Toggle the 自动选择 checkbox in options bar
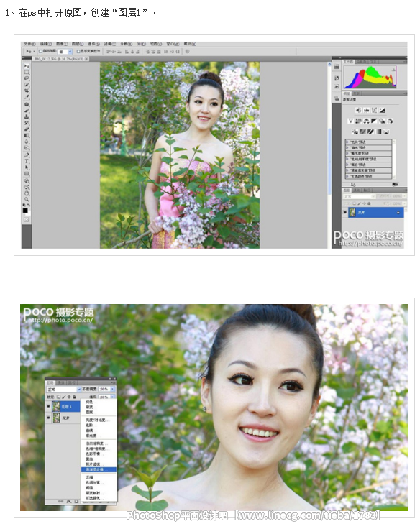Viewport: 420px width, 529px height. pos(40,51)
